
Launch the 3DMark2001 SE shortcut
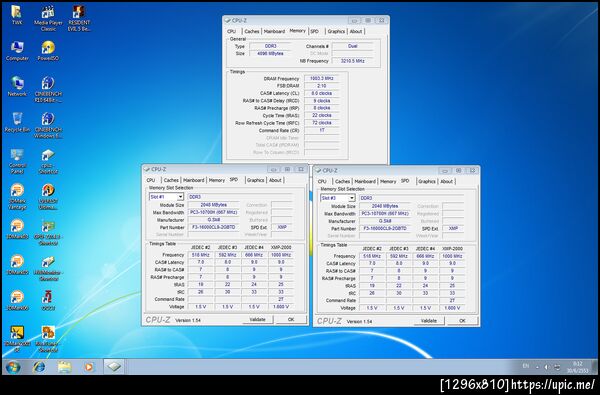point(17,339)
